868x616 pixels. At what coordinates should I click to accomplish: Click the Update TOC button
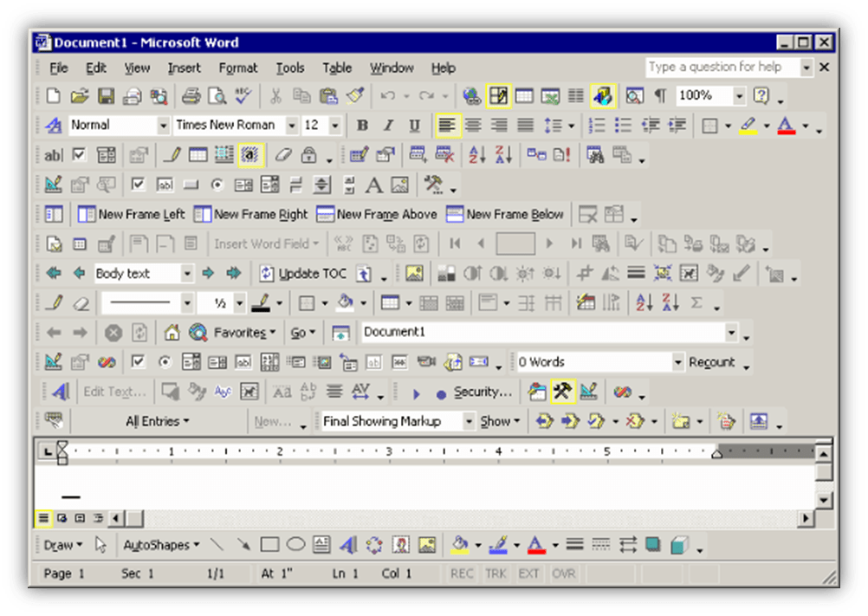point(303,274)
